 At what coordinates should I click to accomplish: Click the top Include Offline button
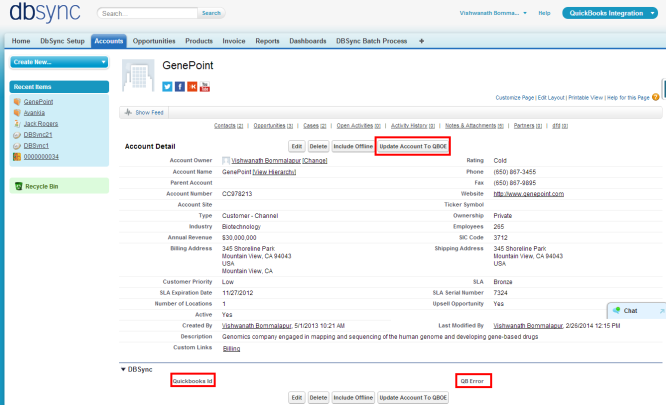353,146
